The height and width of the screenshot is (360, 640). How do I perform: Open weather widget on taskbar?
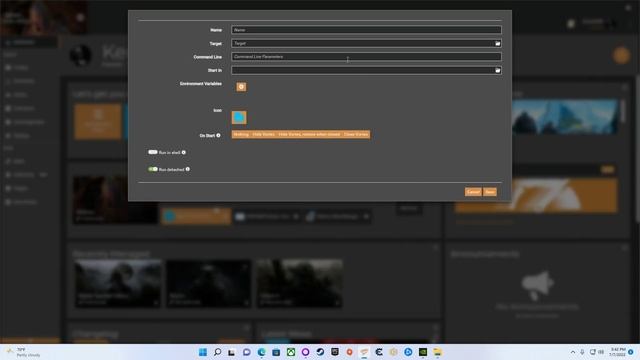(24, 352)
